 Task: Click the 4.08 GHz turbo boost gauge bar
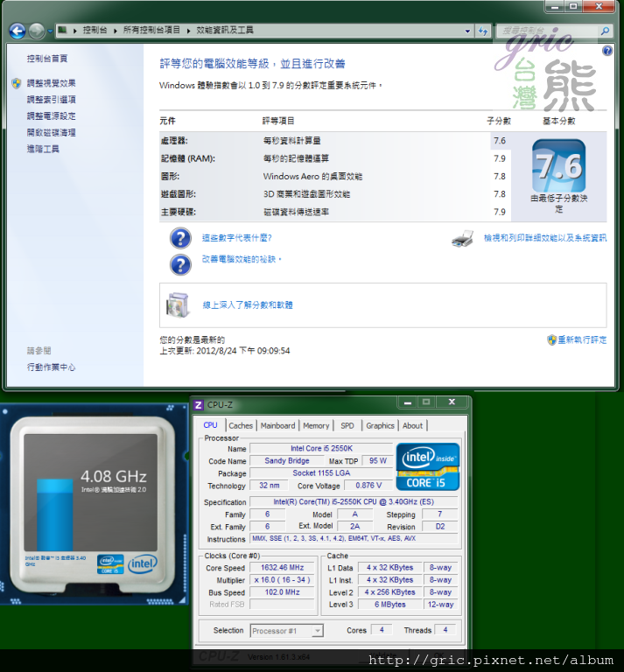[55, 514]
